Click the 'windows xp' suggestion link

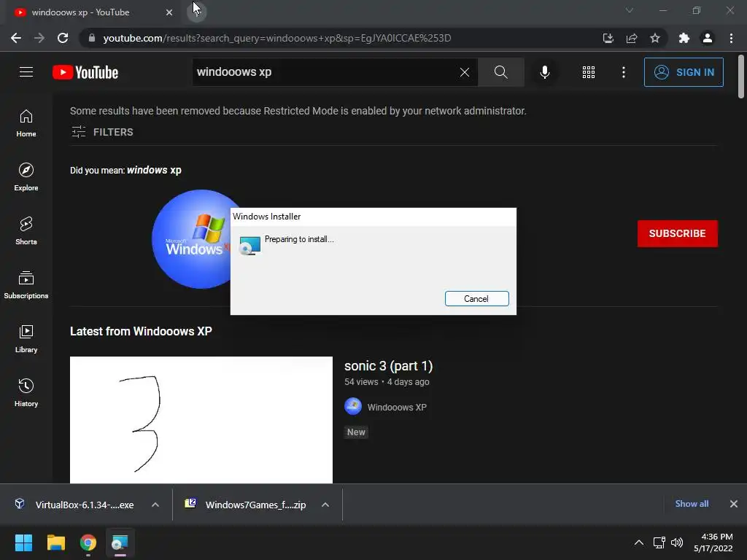154,170
